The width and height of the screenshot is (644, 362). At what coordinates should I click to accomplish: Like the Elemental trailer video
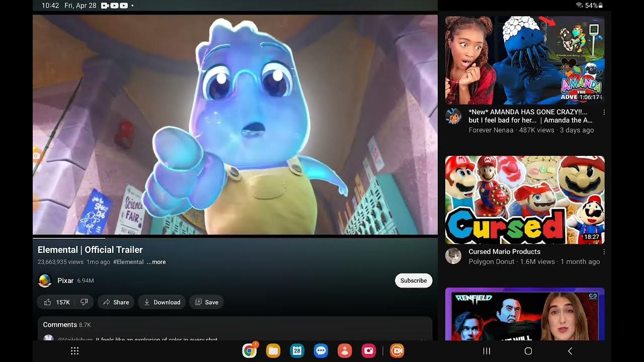pyautogui.click(x=56, y=302)
